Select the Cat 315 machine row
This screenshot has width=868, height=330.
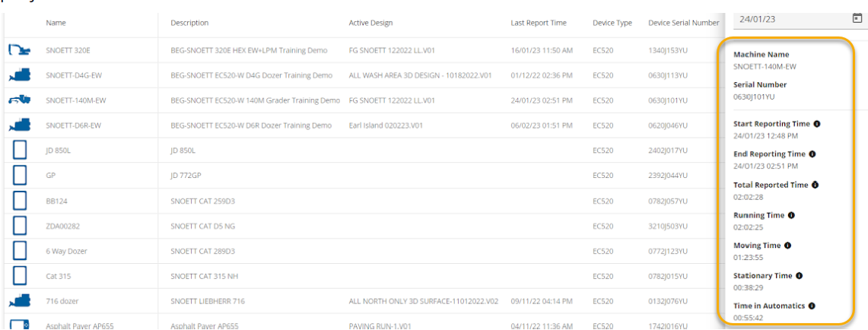click(x=59, y=276)
